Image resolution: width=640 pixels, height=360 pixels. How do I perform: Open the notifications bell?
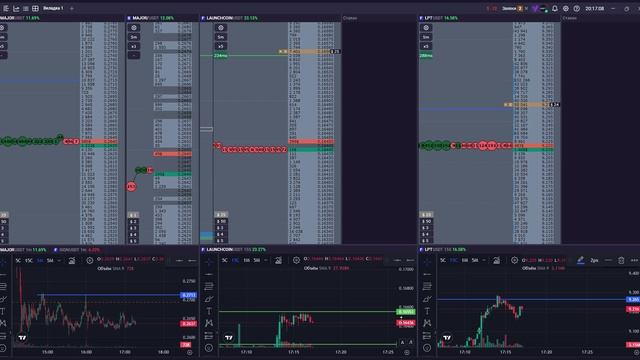click(555, 8)
